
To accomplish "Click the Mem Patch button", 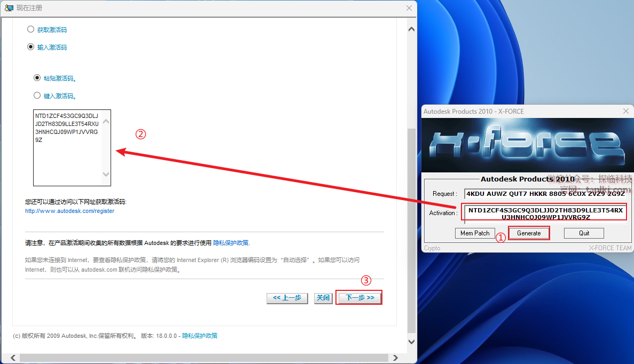I will click(475, 233).
